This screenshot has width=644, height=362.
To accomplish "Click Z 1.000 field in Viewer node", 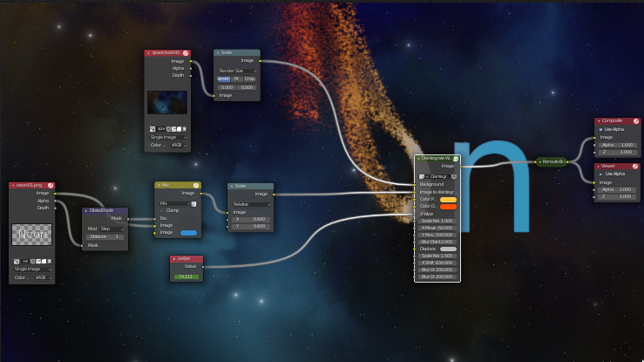I will coord(617,197).
